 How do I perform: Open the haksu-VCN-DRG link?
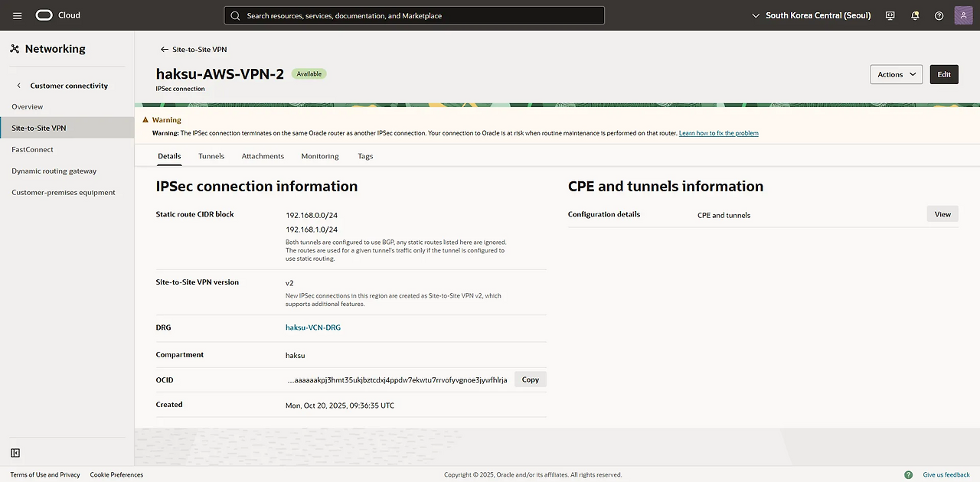point(313,327)
